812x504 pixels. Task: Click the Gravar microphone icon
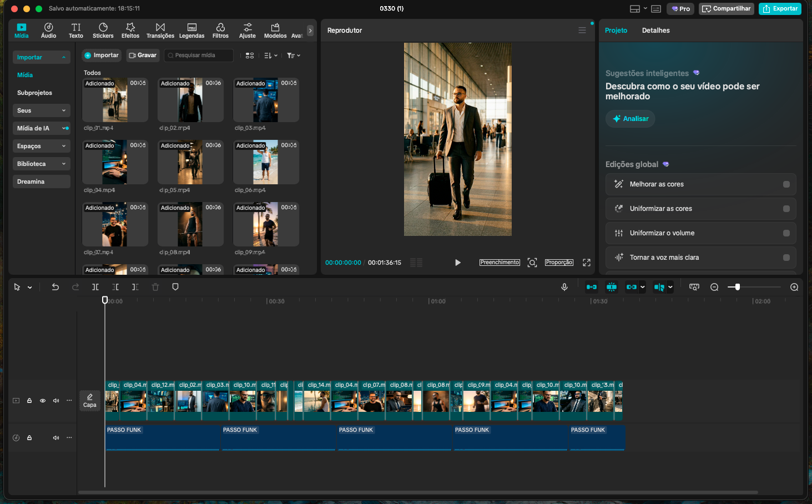point(133,55)
